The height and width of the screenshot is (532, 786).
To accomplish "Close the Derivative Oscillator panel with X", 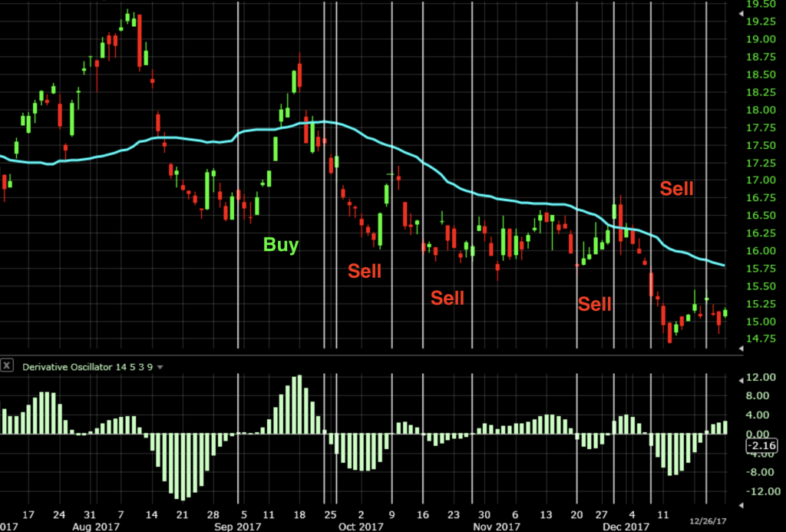I will pos(6,365).
